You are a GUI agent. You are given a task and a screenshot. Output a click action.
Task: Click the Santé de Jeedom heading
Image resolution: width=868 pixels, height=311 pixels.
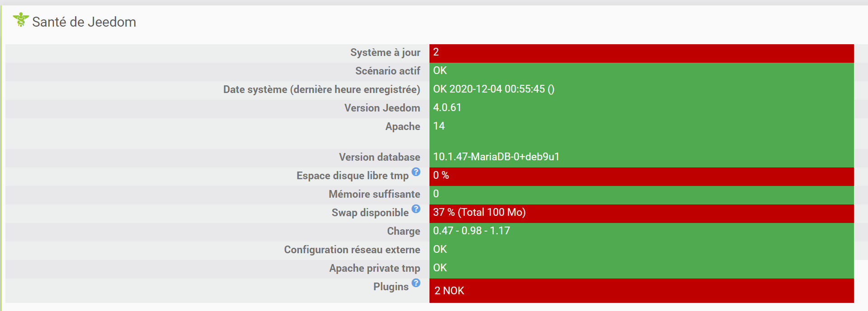click(84, 22)
